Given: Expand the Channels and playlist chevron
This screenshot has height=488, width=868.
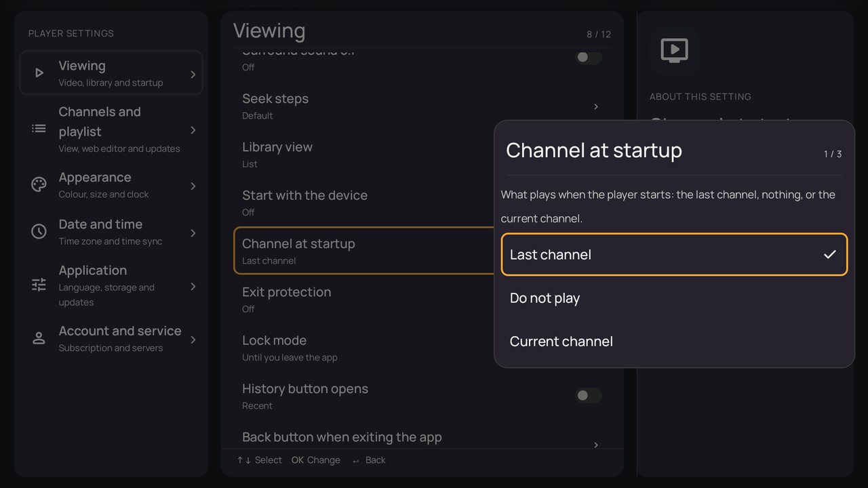Looking at the screenshot, I should click(193, 130).
